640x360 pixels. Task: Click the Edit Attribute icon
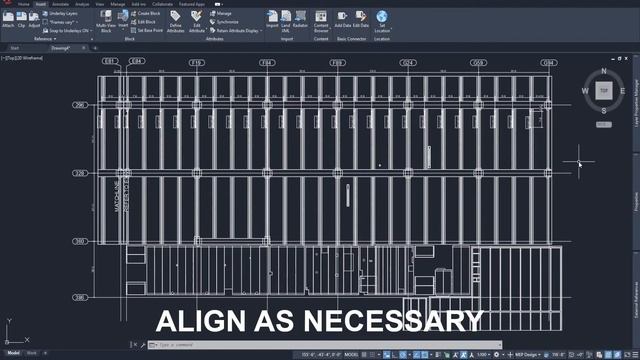(x=197, y=16)
